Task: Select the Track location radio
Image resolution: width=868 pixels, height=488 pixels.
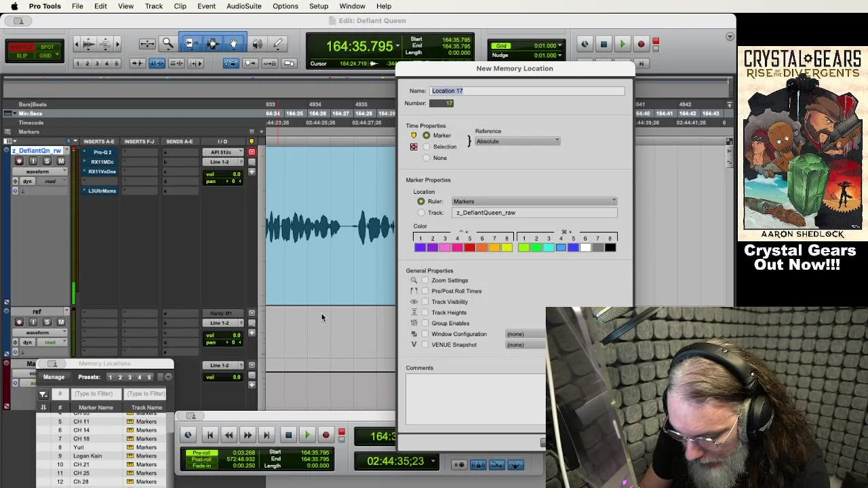Action: pyautogui.click(x=421, y=213)
